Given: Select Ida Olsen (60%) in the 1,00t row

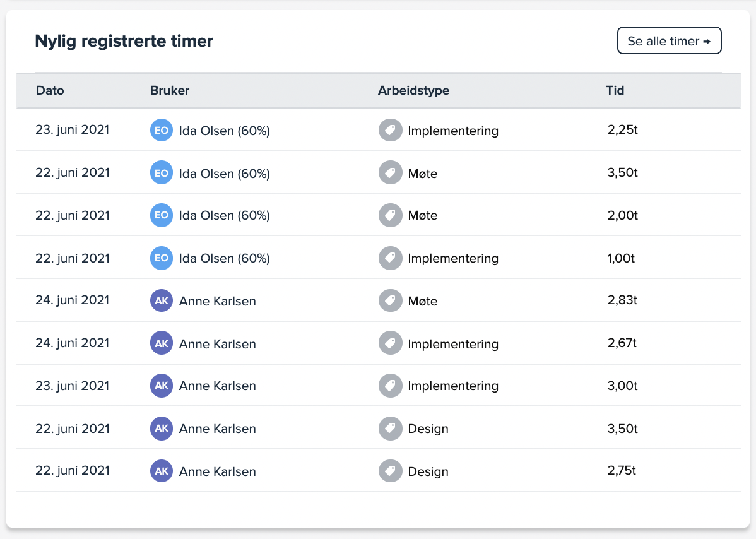Looking at the screenshot, I should click(x=224, y=258).
